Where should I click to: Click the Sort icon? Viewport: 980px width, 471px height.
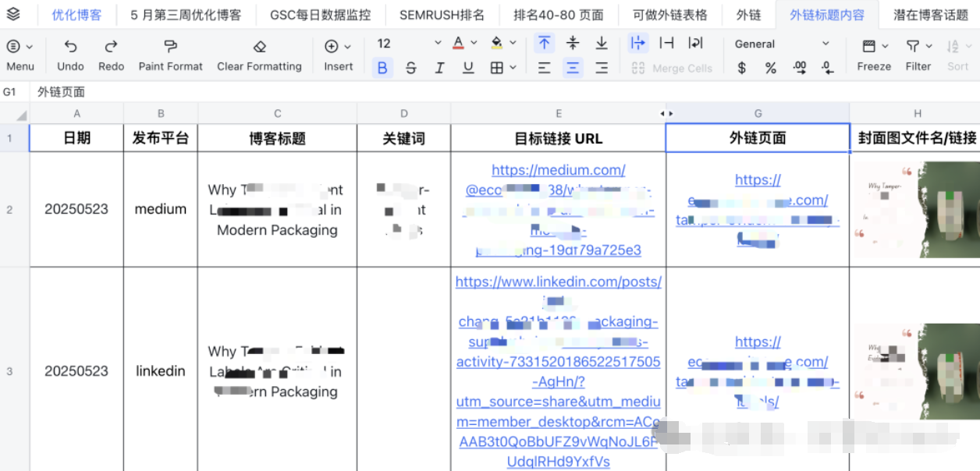953,46
